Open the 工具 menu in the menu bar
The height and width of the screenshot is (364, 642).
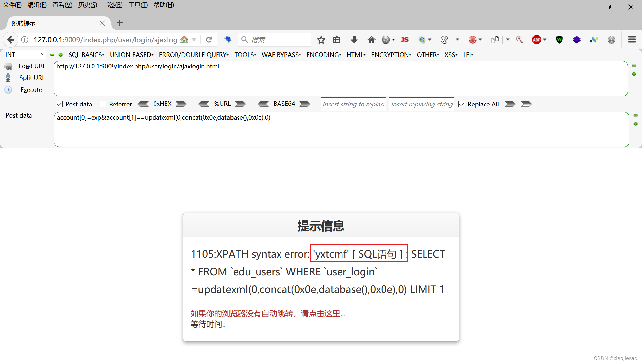(x=138, y=5)
